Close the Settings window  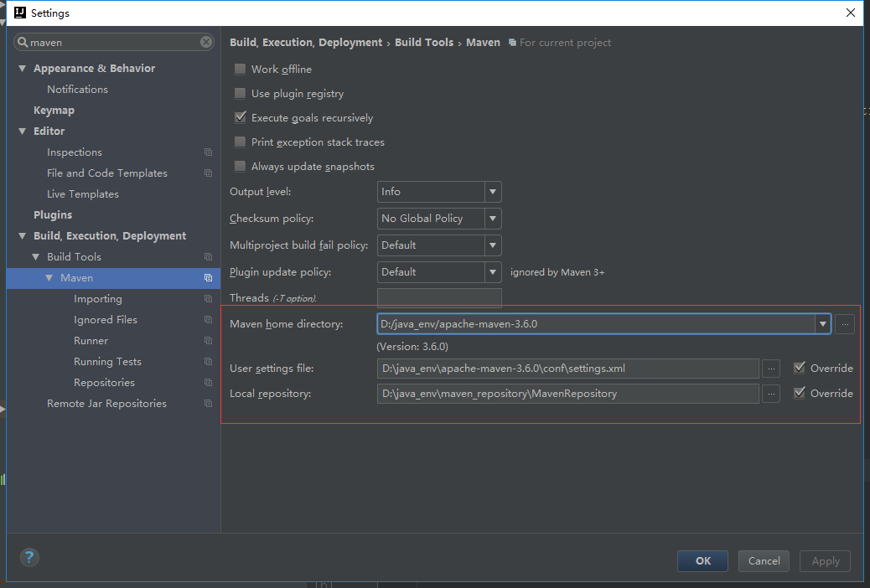[850, 13]
